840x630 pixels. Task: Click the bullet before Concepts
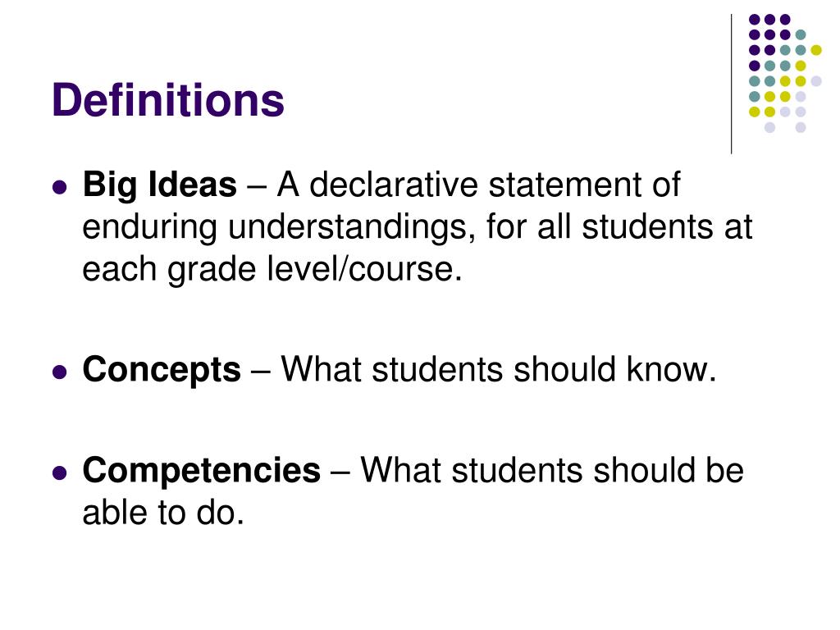[x=60, y=372]
